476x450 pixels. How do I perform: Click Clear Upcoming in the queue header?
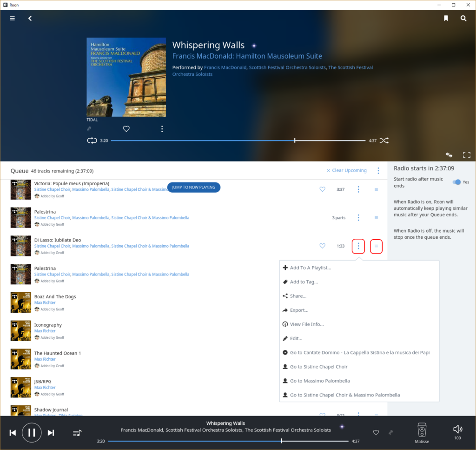click(x=346, y=170)
